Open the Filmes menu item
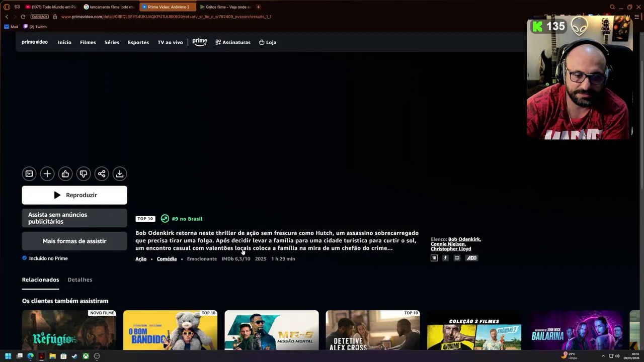The width and height of the screenshot is (644, 362). pos(88,42)
